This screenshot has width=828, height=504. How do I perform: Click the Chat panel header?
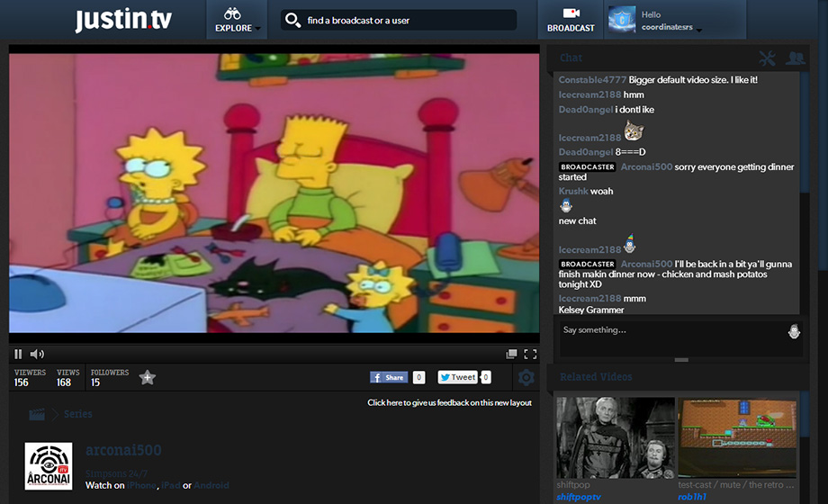(571, 58)
